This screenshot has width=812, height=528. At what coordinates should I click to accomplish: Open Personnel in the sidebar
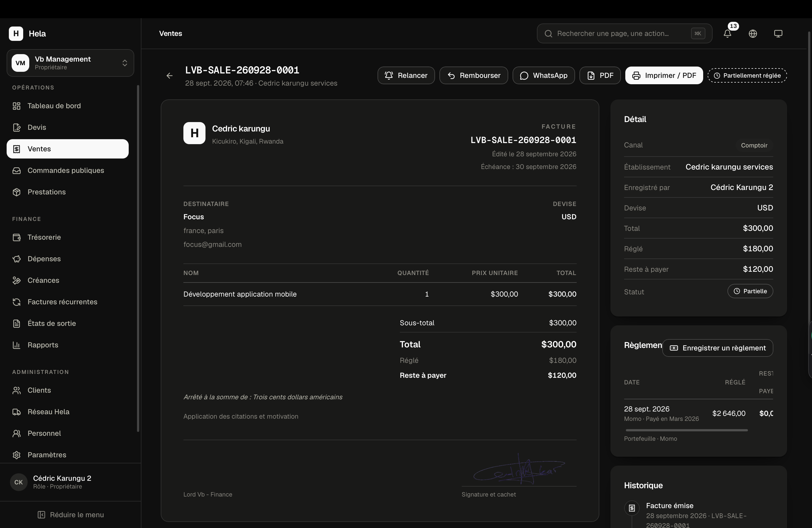pos(68,433)
